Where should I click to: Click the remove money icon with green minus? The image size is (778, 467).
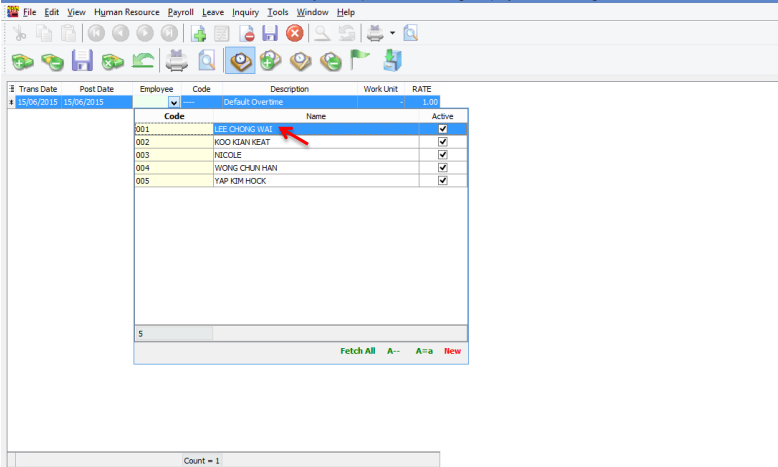pyautogui.click(x=52, y=62)
